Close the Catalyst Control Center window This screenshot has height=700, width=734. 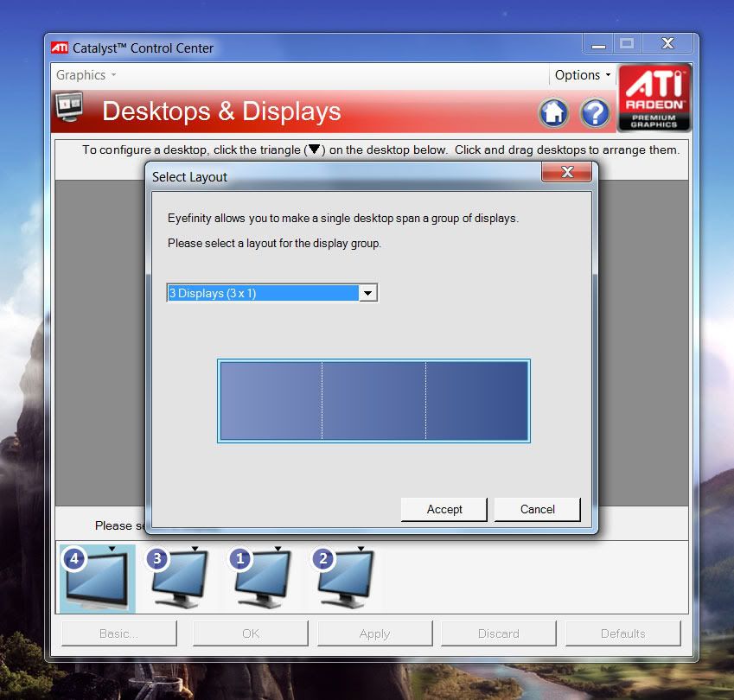[667, 44]
